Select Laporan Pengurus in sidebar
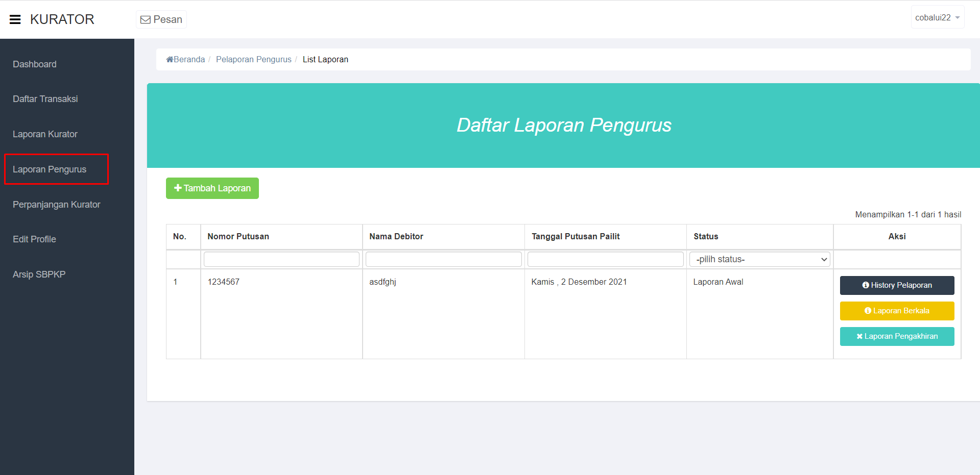The height and width of the screenshot is (475, 980). pyautogui.click(x=50, y=169)
